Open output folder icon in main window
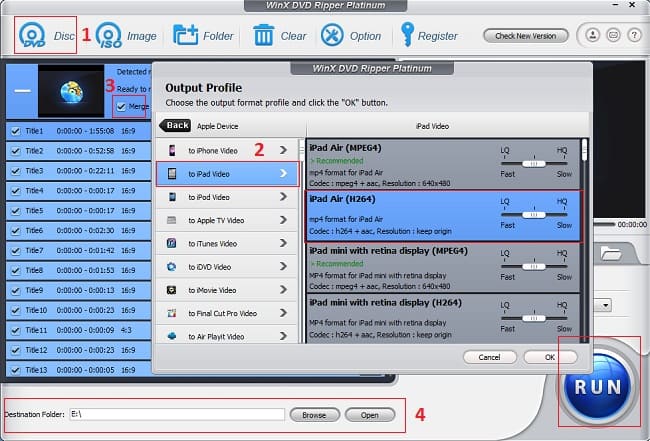Image resolution: width=650 pixels, height=441 pixels. (x=610, y=253)
